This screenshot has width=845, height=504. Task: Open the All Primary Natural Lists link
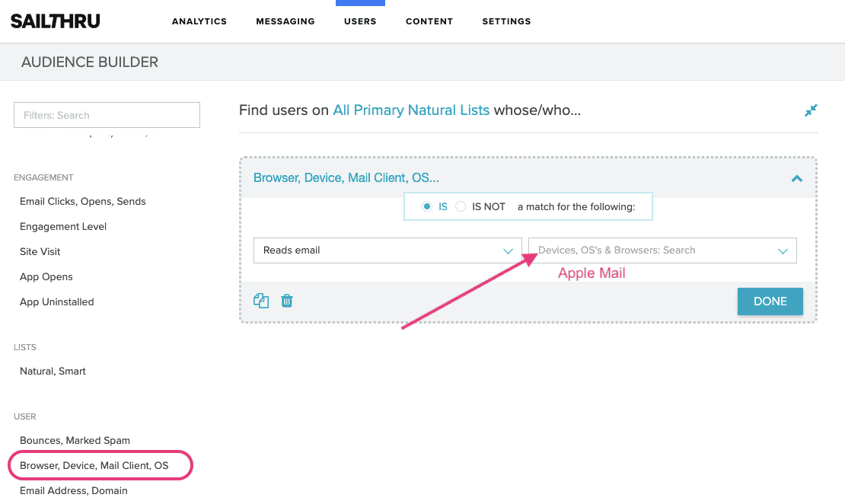pyautogui.click(x=410, y=110)
